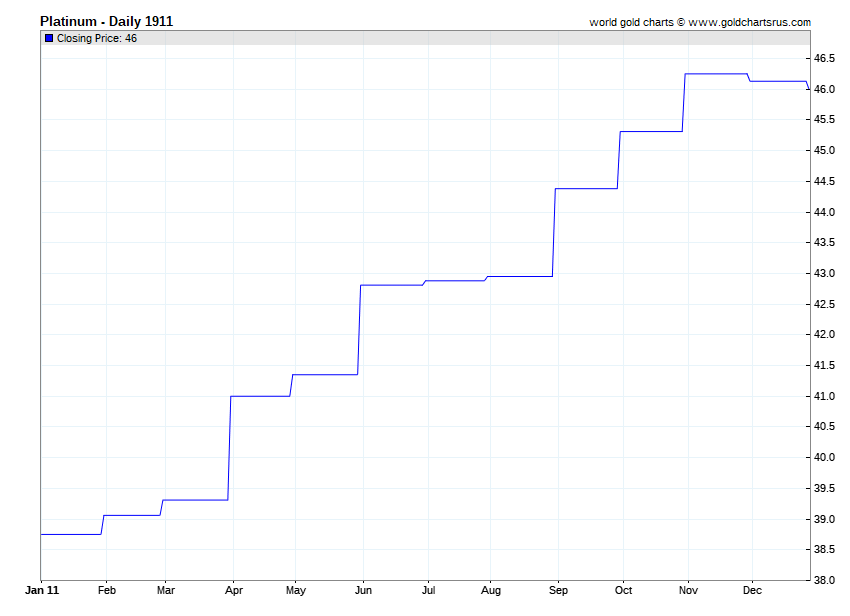Viewport: 850px width, 616px height.
Task: Click the 'Platinum - Daily 1911' chart title
Action: click(x=106, y=21)
